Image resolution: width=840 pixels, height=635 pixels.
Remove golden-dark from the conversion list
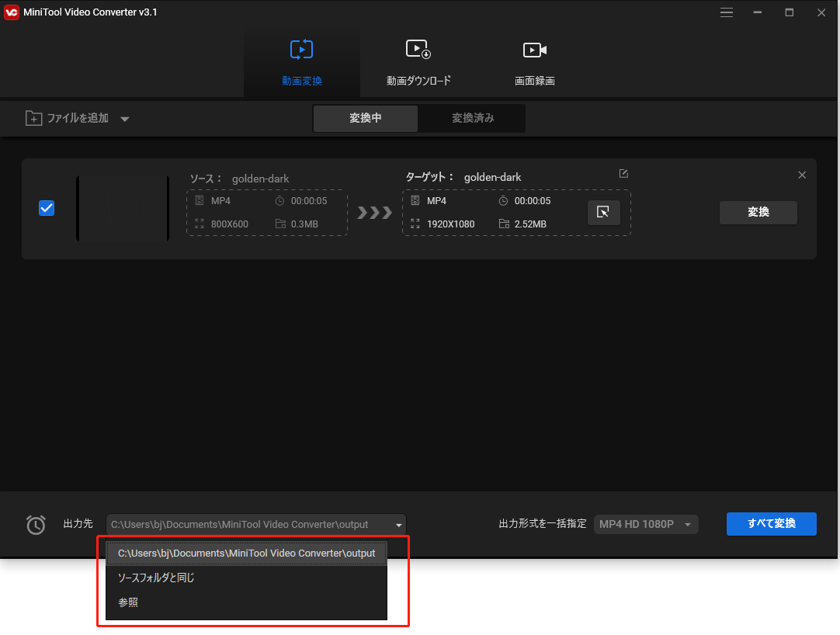click(x=802, y=175)
